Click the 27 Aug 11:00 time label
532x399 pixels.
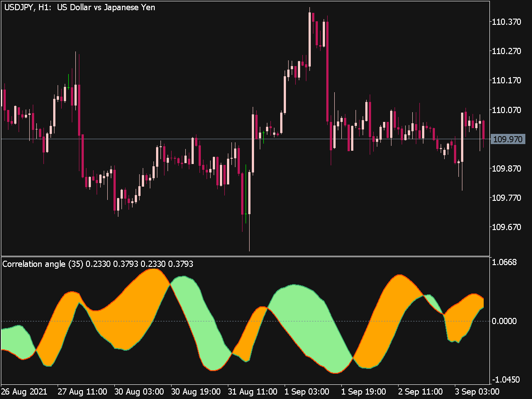(82, 392)
